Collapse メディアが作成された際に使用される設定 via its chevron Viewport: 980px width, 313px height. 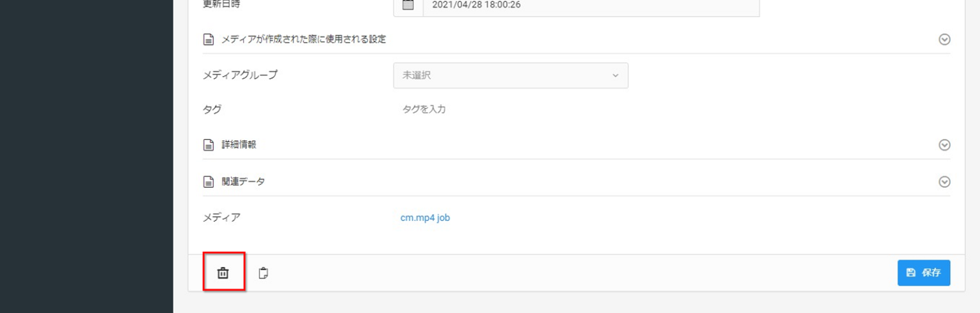click(944, 40)
